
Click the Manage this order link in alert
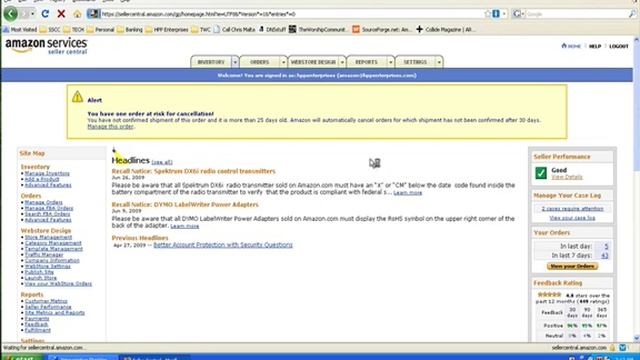tap(110, 127)
